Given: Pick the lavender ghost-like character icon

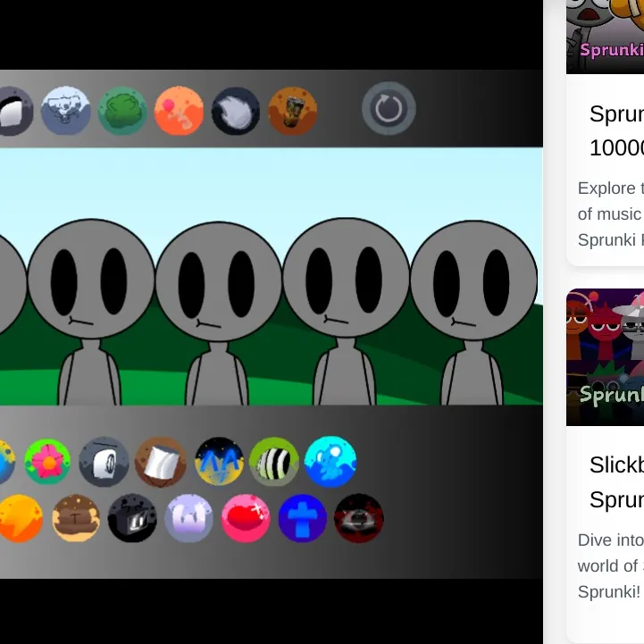Looking at the screenshot, I should [x=188, y=518].
